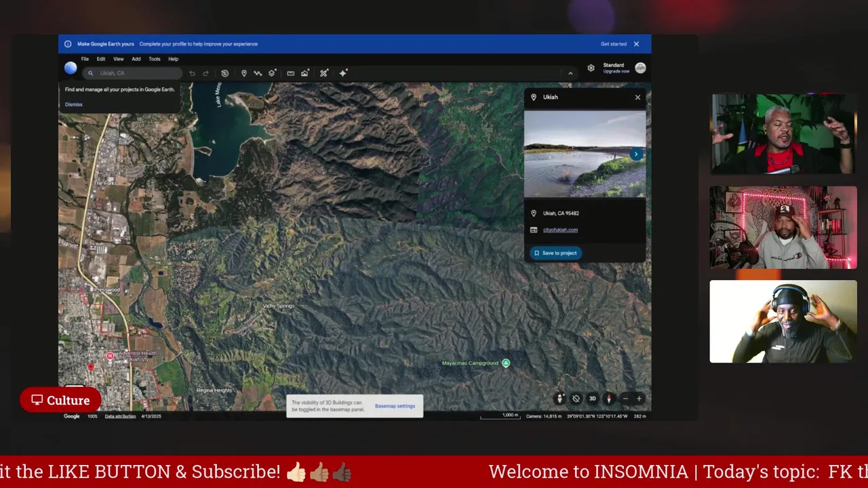Open the Data attribution link
Viewport: 868px width, 488px height.
(120, 416)
